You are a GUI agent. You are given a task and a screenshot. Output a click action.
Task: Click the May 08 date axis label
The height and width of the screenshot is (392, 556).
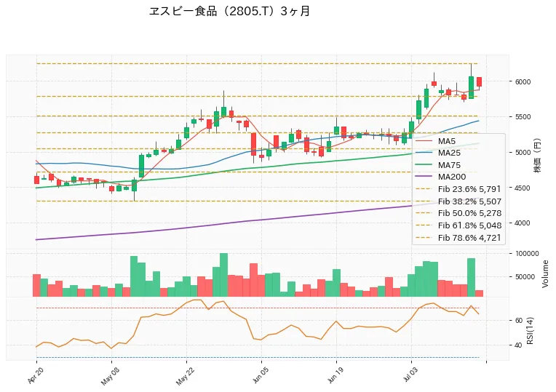click(110, 377)
